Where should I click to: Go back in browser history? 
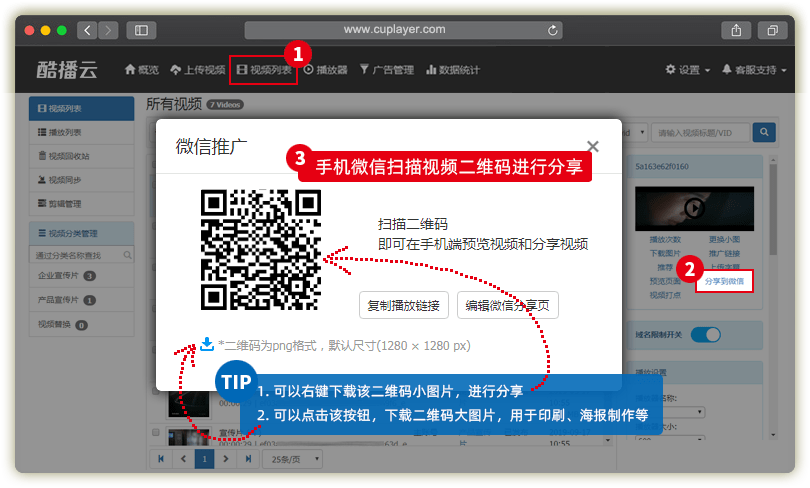point(87,30)
